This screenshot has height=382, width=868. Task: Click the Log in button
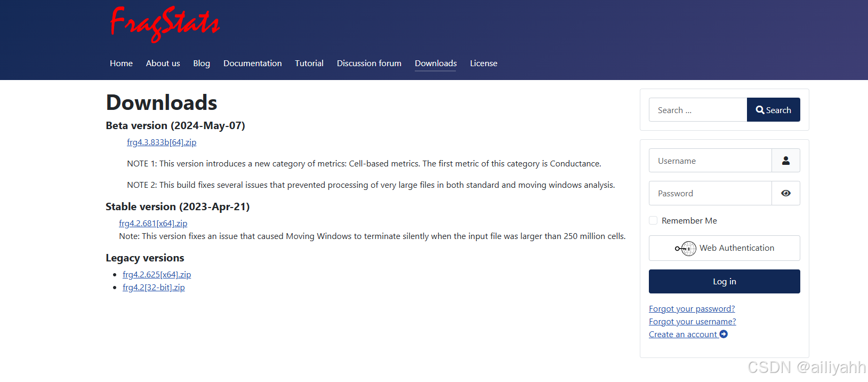coord(724,281)
